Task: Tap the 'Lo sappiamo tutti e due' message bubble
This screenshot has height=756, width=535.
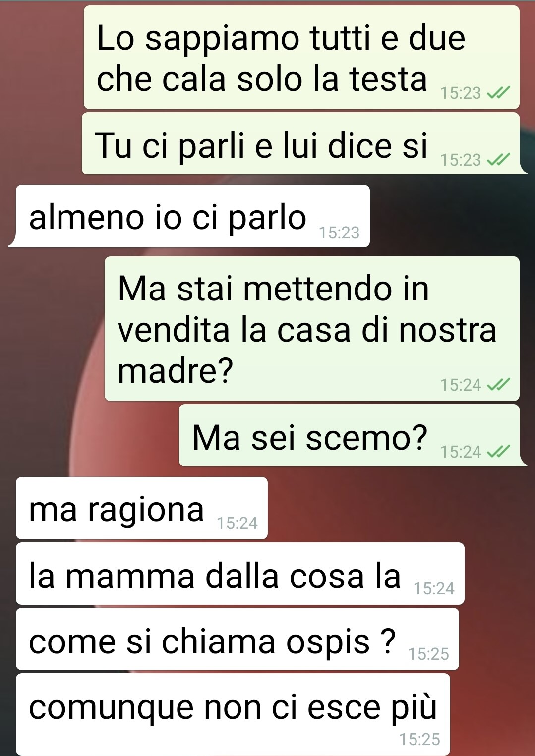Action: pos(301,58)
